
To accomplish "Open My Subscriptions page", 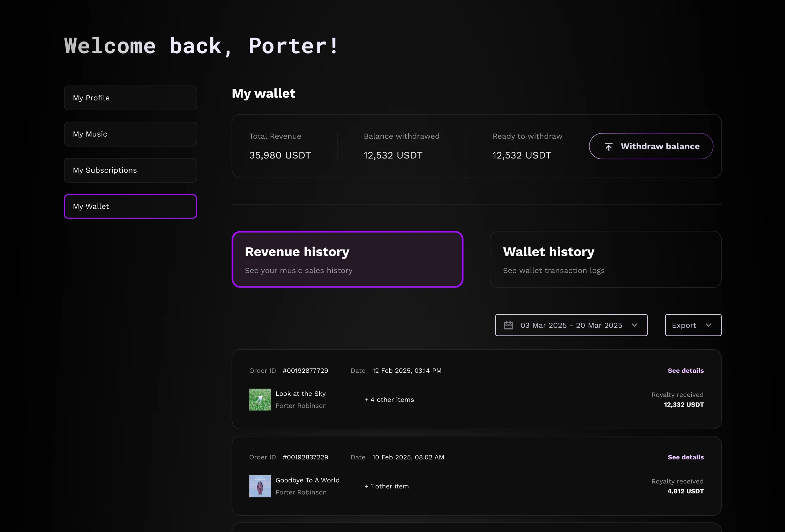I will [x=130, y=170].
